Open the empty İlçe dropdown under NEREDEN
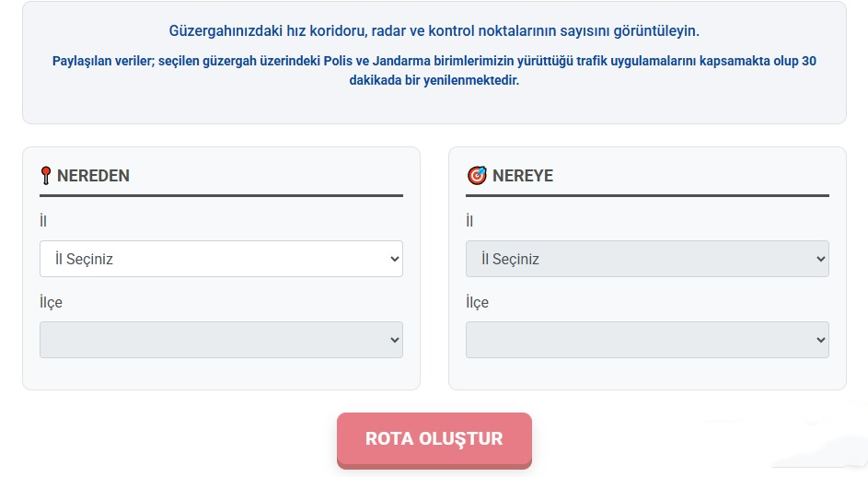868x477 pixels. 221,340
